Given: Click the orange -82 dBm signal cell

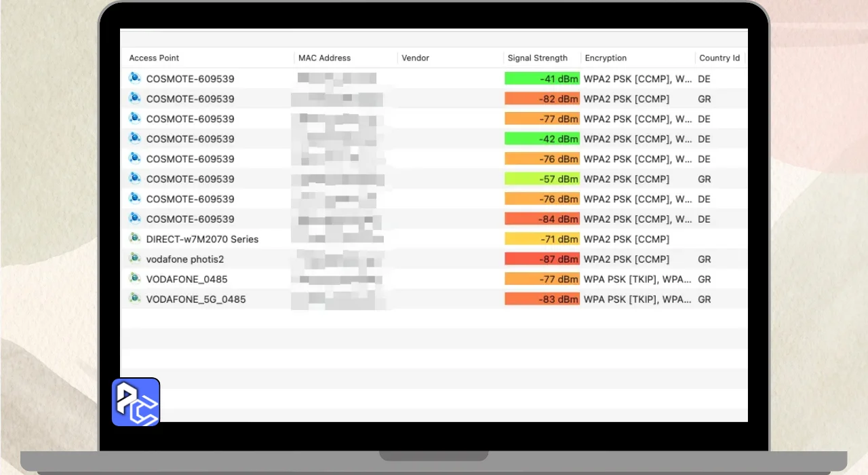Looking at the screenshot, I should [x=542, y=98].
